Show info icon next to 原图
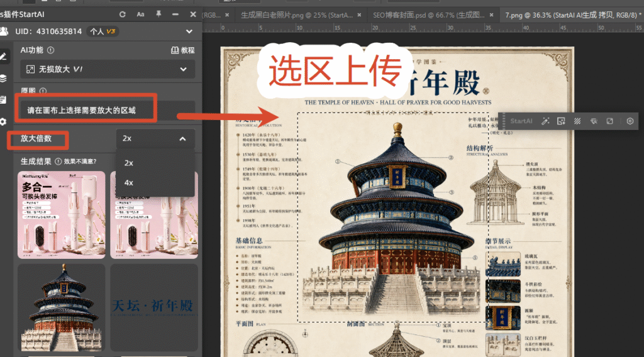Viewport: 644px width, 357px height. 43,91
